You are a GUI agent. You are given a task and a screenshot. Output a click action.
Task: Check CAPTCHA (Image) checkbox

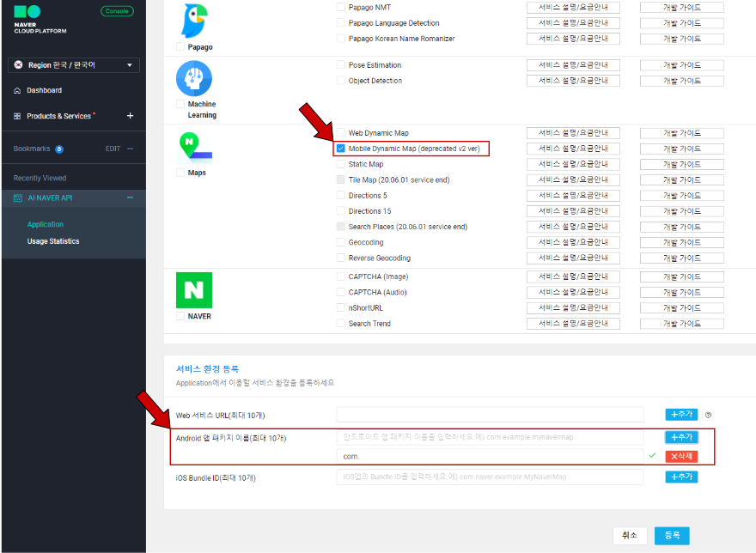tap(341, 276)
